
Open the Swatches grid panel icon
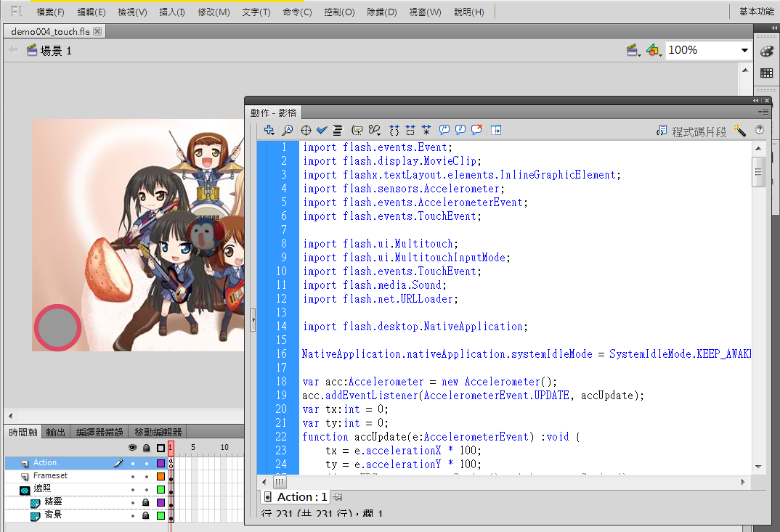pos(766,73)
